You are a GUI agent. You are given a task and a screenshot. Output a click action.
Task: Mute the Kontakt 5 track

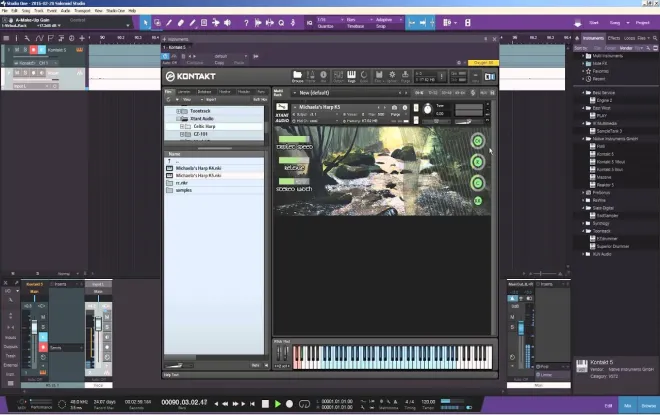click(17, 50)
